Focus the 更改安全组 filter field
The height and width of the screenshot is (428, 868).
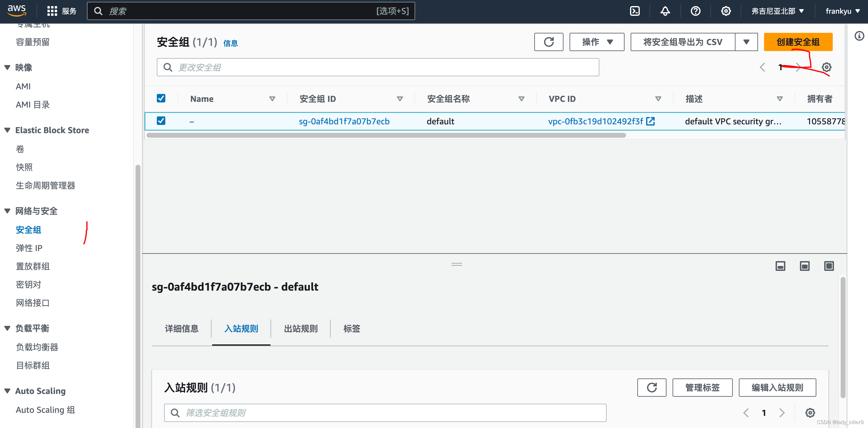click(378, 67)
